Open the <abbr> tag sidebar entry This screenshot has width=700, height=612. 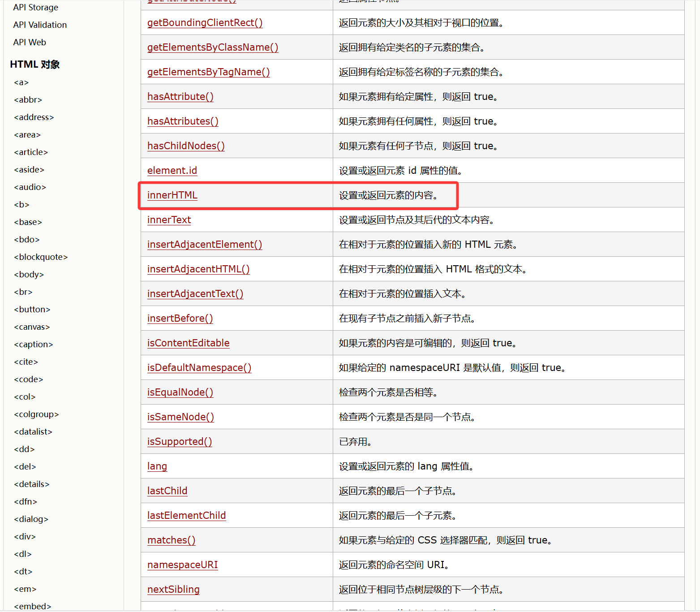coord(28,99)
